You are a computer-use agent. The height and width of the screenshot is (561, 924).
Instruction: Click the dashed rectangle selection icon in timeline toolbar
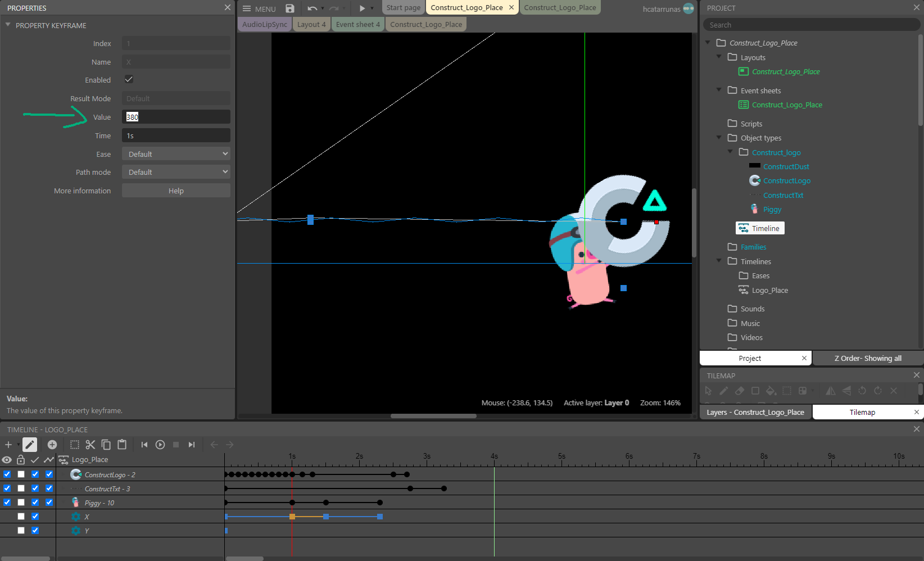click(x=75, y=445)
